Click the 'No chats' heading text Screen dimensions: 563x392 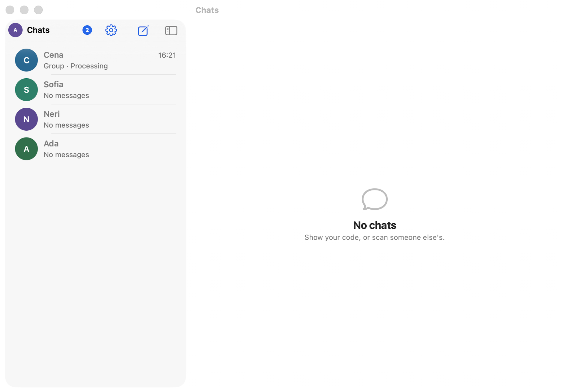(x=374, y=225)
